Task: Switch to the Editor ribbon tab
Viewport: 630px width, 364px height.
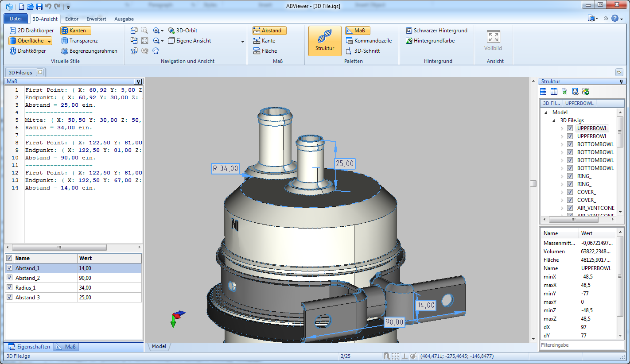Action: [72, 19]
